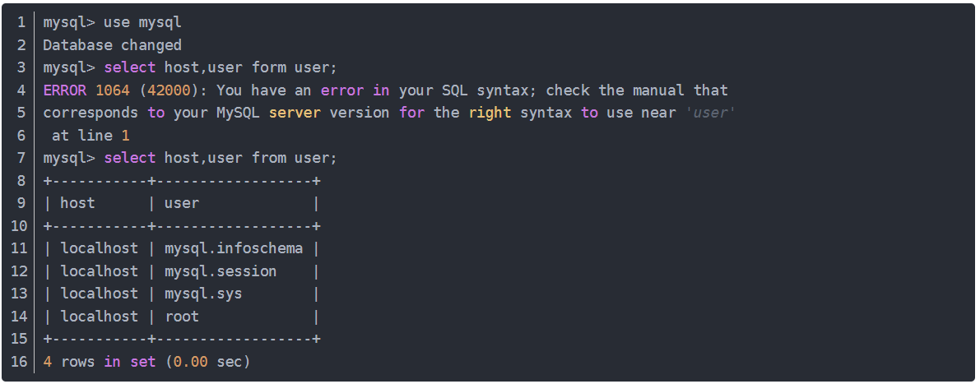
Task: Click the italic gray 'user' quoted string
Action: pos(708,113)
